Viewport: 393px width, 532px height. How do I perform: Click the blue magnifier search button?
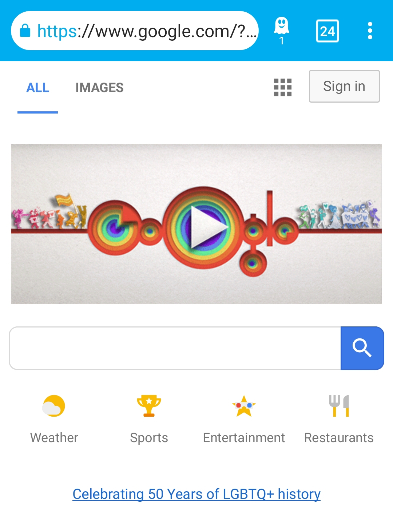pyautogui.click(x=362, y=348)
